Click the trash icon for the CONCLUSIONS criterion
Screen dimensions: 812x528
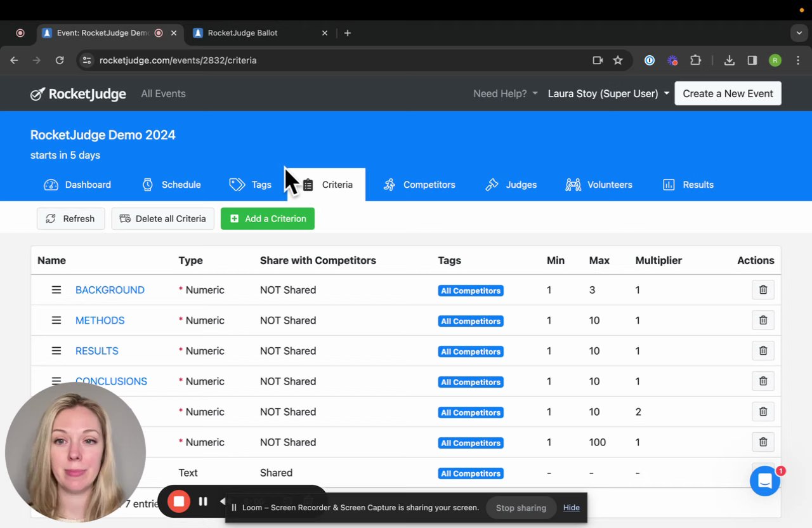(x=763, y=381)
